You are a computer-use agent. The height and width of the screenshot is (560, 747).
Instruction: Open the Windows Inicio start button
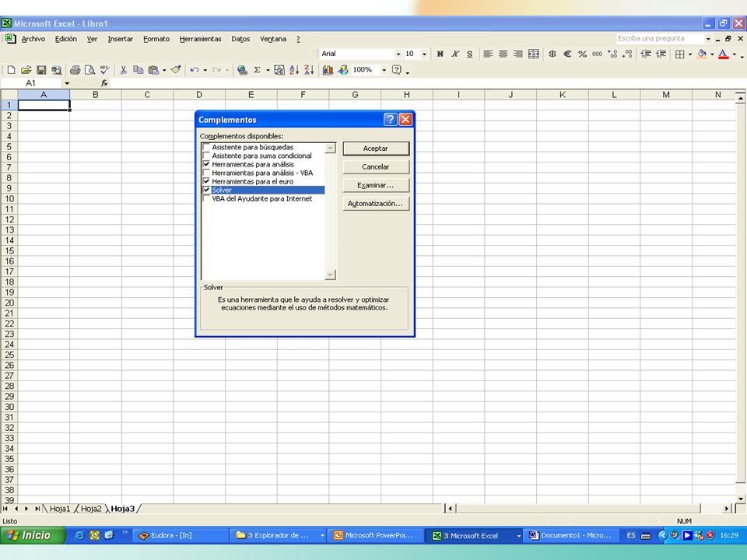click(x=32, y=535)
